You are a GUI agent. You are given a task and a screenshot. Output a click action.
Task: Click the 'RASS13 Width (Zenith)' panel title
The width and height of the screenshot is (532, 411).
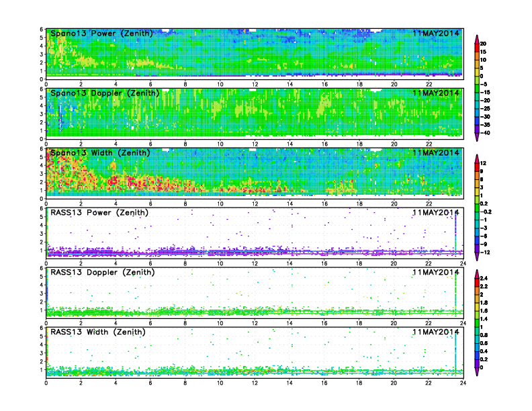[98, 332]
